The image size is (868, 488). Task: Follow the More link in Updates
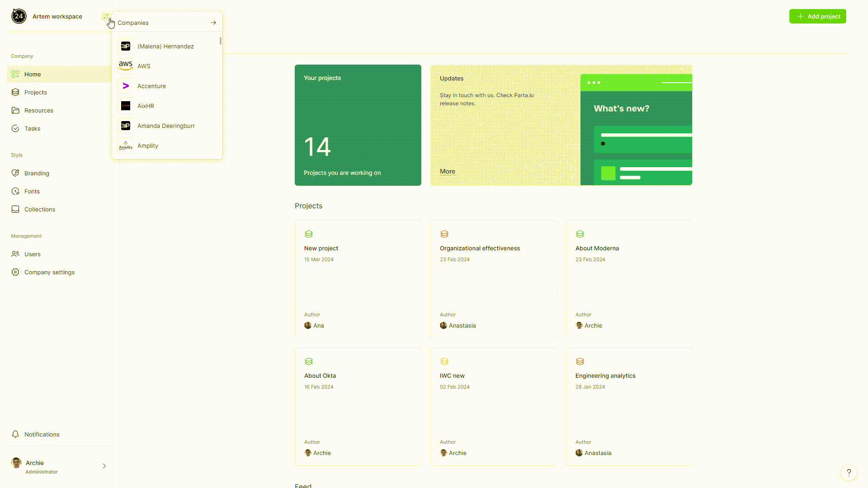click(447, 171)
